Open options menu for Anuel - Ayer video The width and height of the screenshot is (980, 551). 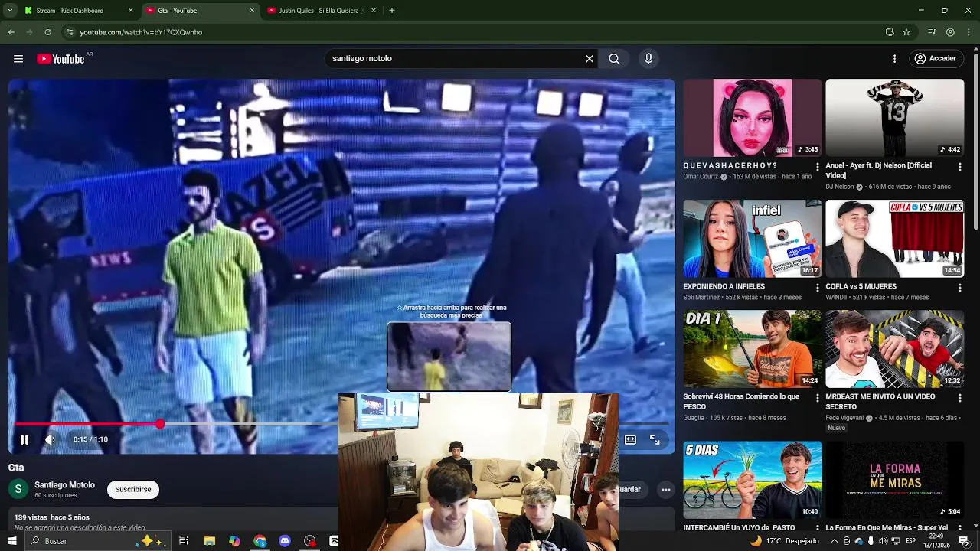960,167
